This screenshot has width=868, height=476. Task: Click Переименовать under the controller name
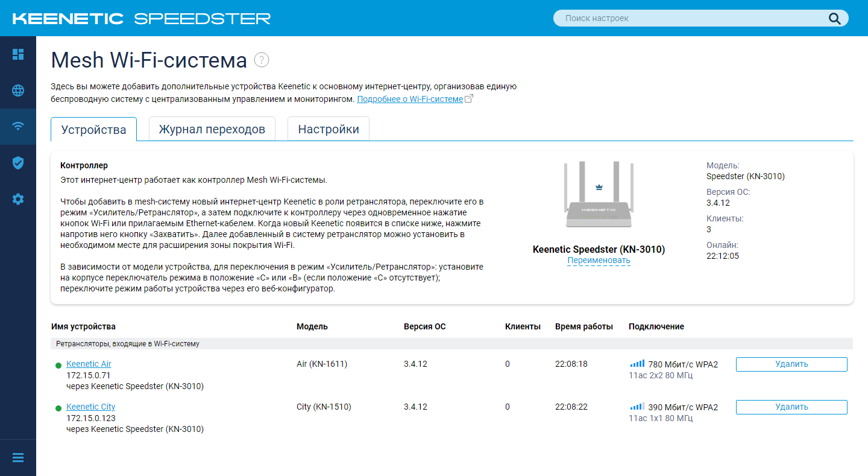pyautogui.click(x=599, y=261)
